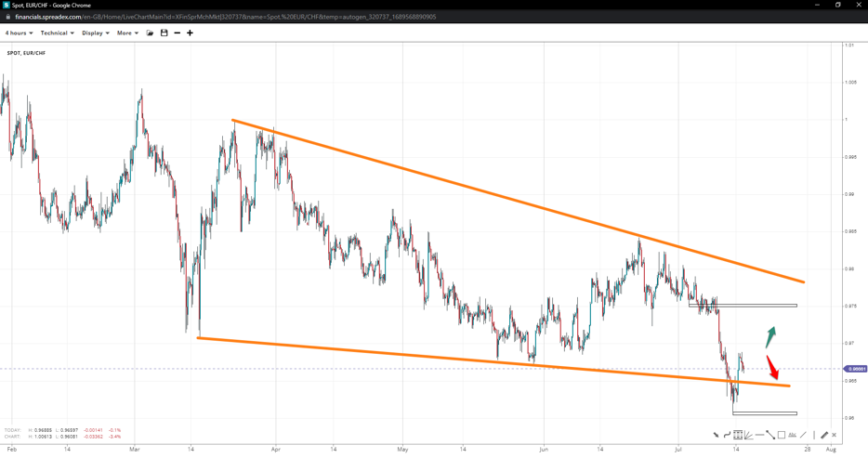Click the current price label on axis
Image resolution: width=868 pixels, height=458 pixels.
(x=855, y=369)
